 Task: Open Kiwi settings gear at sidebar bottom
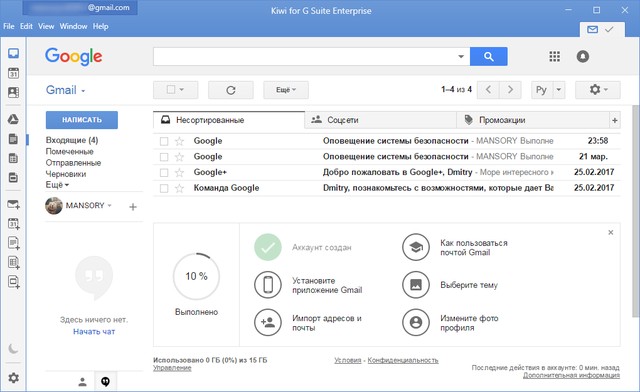coord(13,378)
